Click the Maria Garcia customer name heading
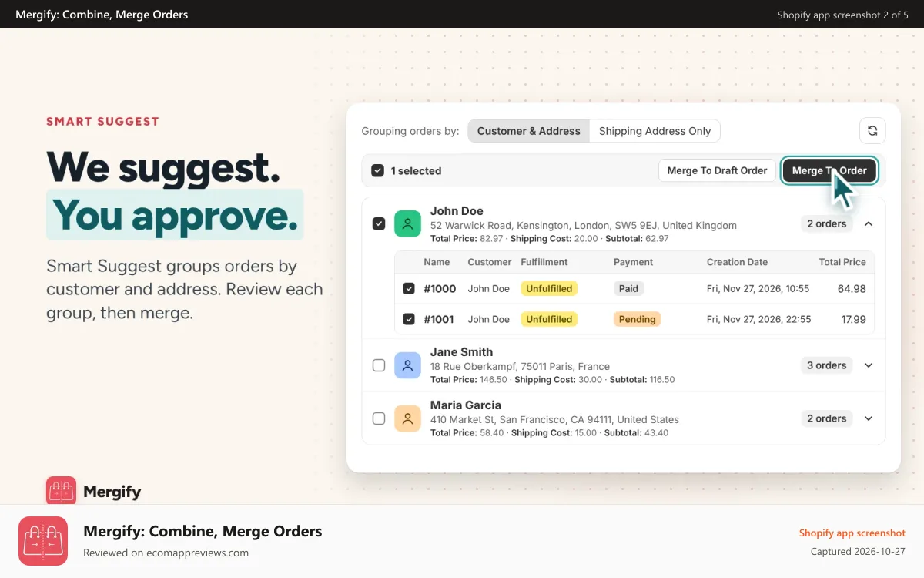924x578 pixels. coord(466,405)
